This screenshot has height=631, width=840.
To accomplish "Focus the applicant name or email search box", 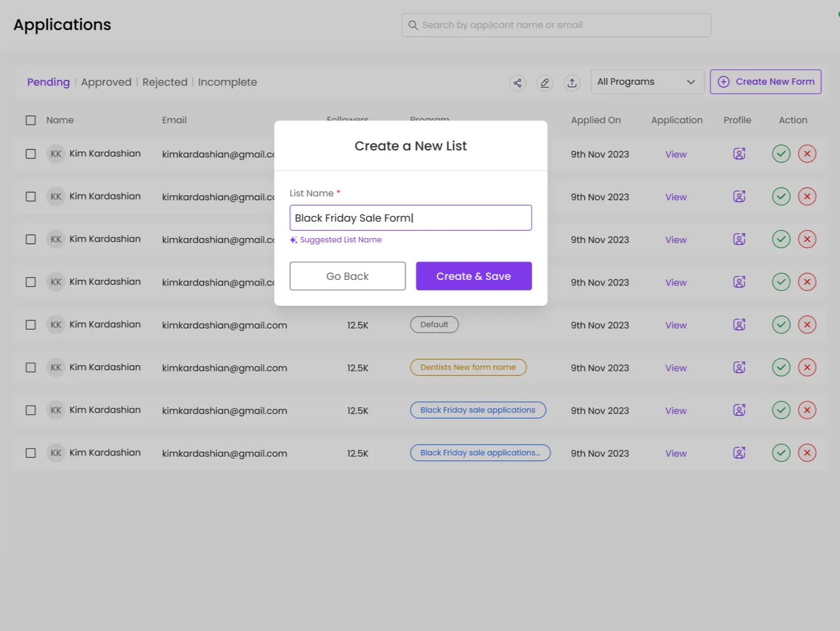I will [x=556, y=25].
